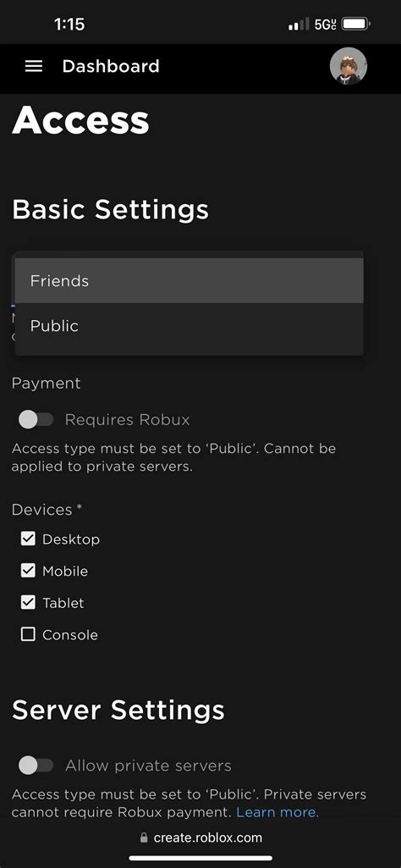Choose Public in the access dropdown
Image resolution: width=401 pixels, height=868 pixels.
(x=190, y=325)
